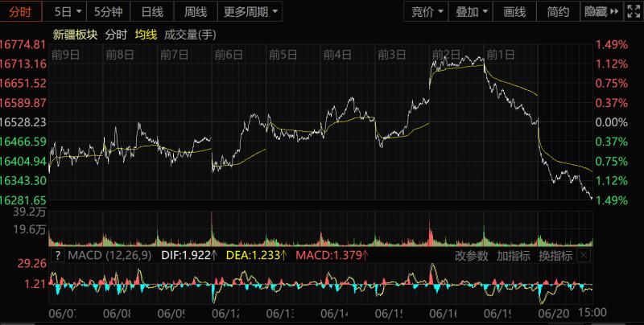
Task: Click the 06/14 date on time axis
Action: click(x=334, y=314)
